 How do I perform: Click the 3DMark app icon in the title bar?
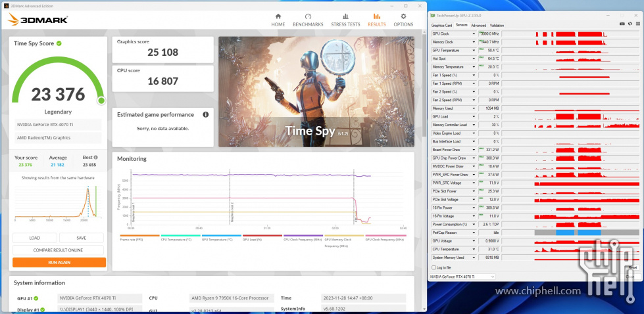pos(6,6)
